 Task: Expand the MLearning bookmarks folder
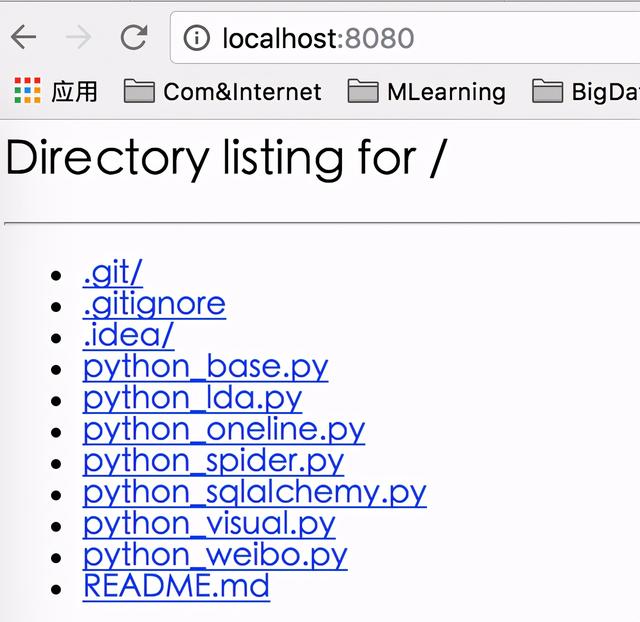[x=426, y=92]
